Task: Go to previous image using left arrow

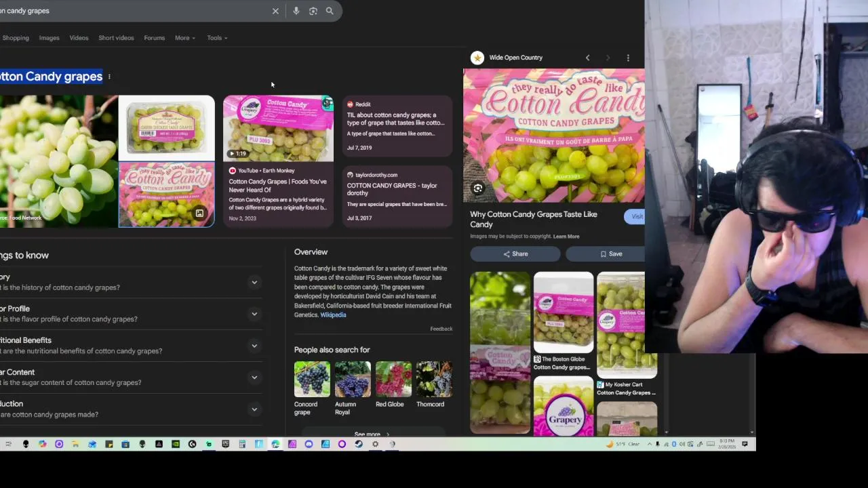Action: tap(588, 58)
